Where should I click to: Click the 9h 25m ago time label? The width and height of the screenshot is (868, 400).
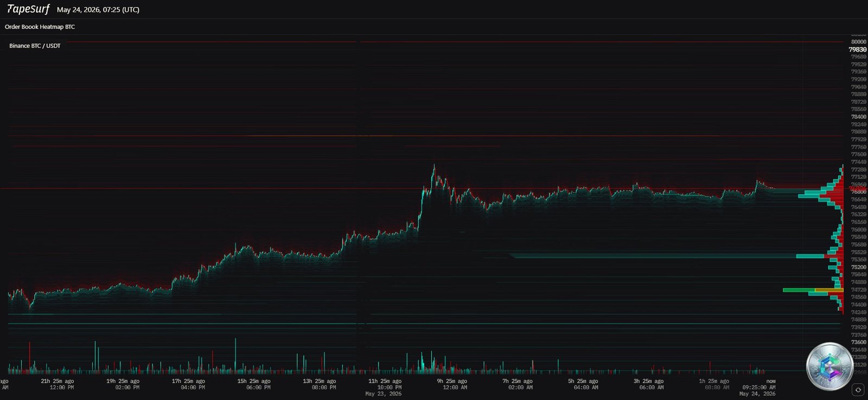tap(452, 381)
